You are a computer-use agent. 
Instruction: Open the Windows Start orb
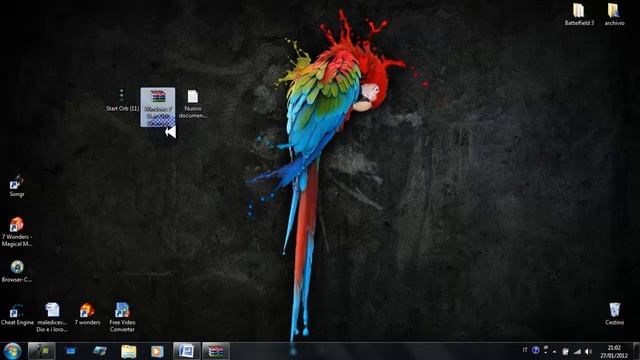coord(12,351)
